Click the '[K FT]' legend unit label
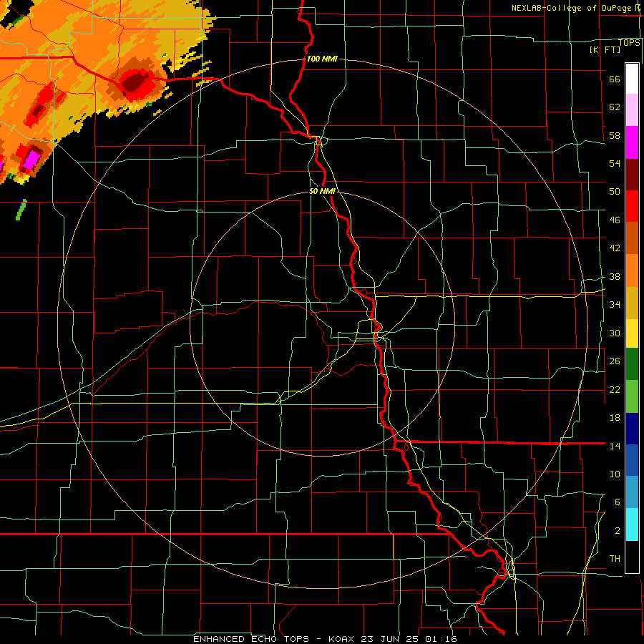Image resolution: width=644 pixels, height=644 pixels. pyautogui.click(x=605, y=49)
